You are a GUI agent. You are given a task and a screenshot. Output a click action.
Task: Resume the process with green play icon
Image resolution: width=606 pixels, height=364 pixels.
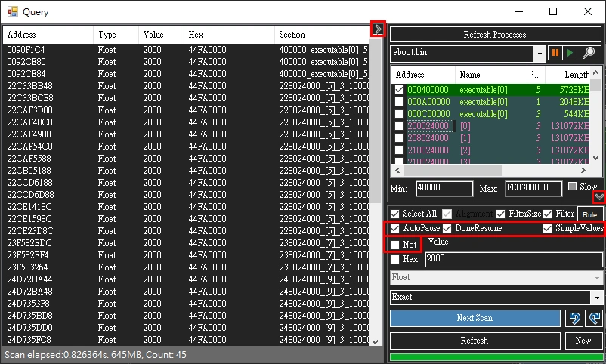coord(570,53)
